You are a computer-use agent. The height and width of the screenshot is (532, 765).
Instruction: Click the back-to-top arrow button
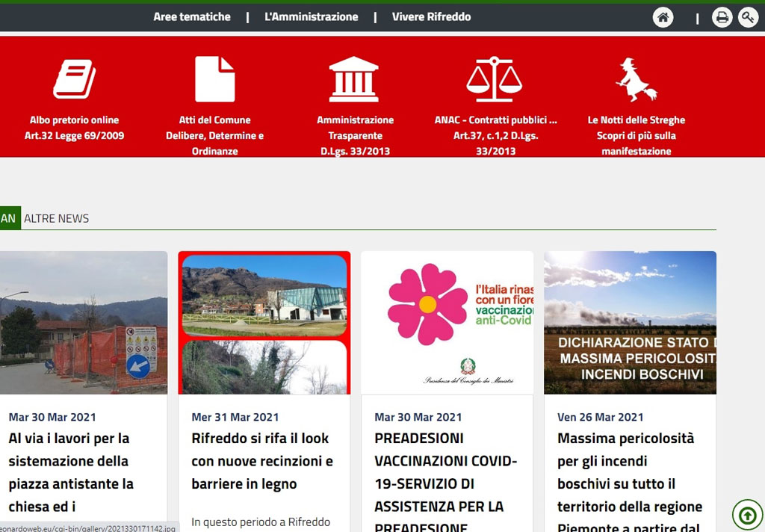(x=747, y=514)
